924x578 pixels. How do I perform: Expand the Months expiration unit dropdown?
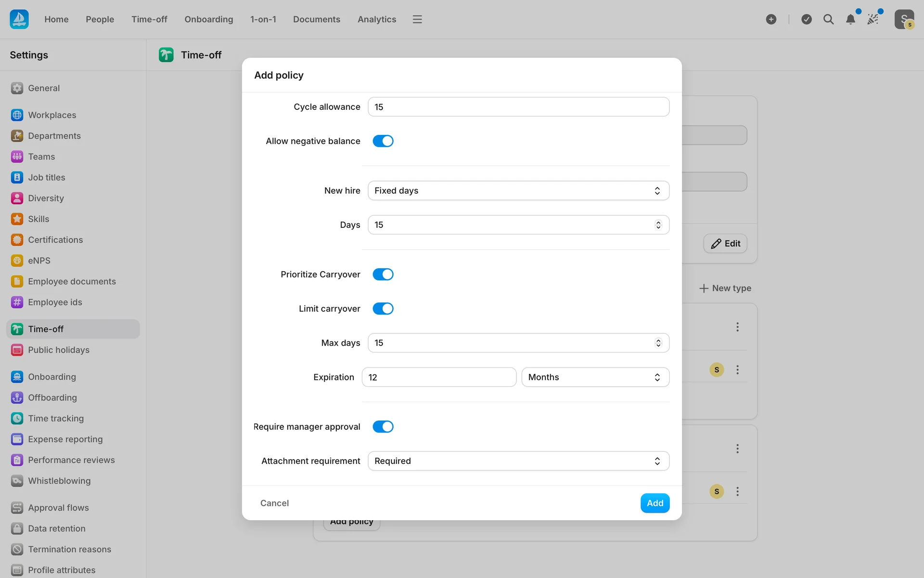[x=595, y=377]
